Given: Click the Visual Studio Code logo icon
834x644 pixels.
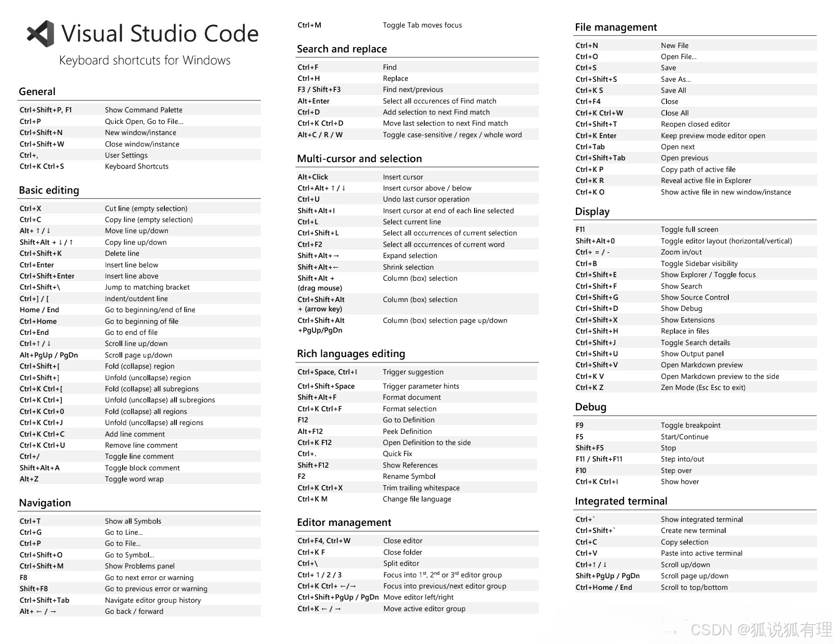Looking at the screenshot, I should click(40, 33).
